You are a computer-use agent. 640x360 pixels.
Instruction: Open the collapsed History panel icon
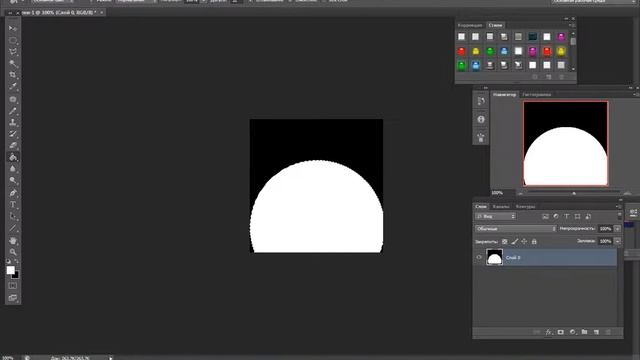pyautogui.click(x=481, y=101)
